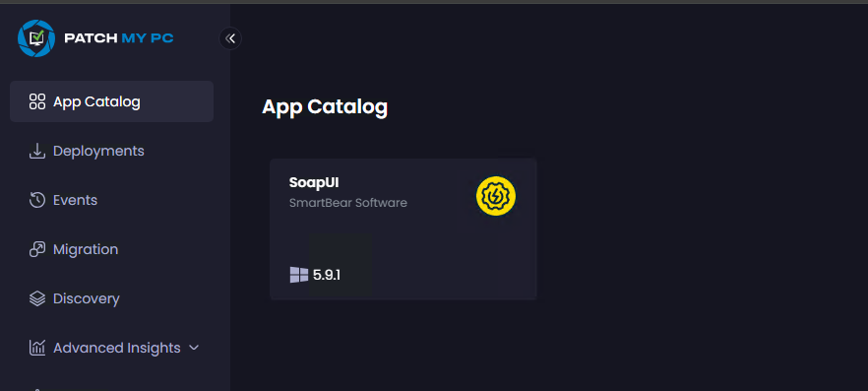Viewport: 868px width, 391px height.
Task: Click the SmartBear Software vendor text
Action: 348,203
